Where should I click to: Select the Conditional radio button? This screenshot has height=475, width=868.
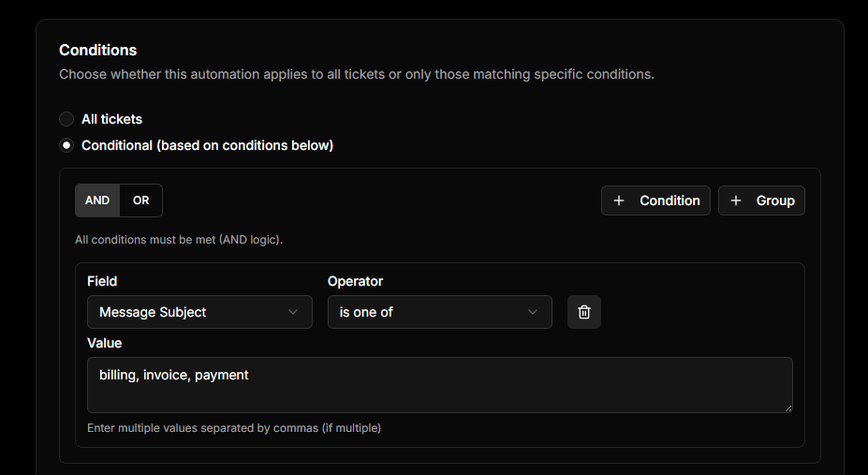coord(66,145)
